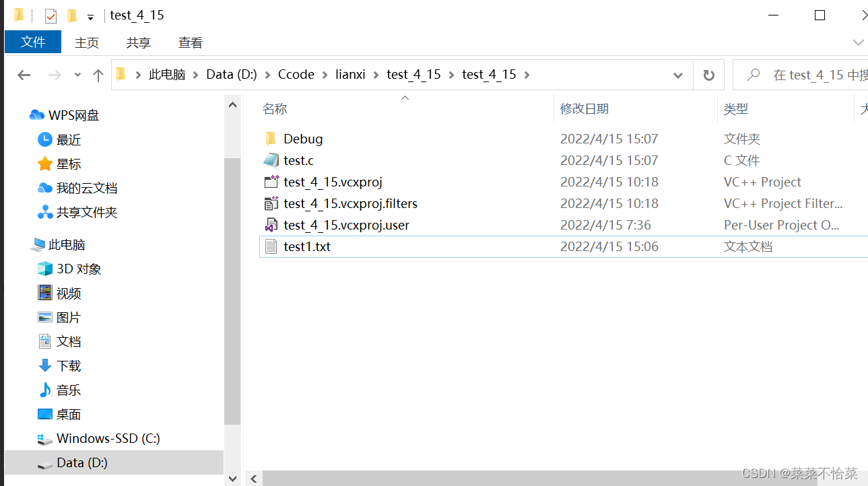
Task: Click the test_4_15.vcxproj.user file icon
Action: click(x=271, y=225)
